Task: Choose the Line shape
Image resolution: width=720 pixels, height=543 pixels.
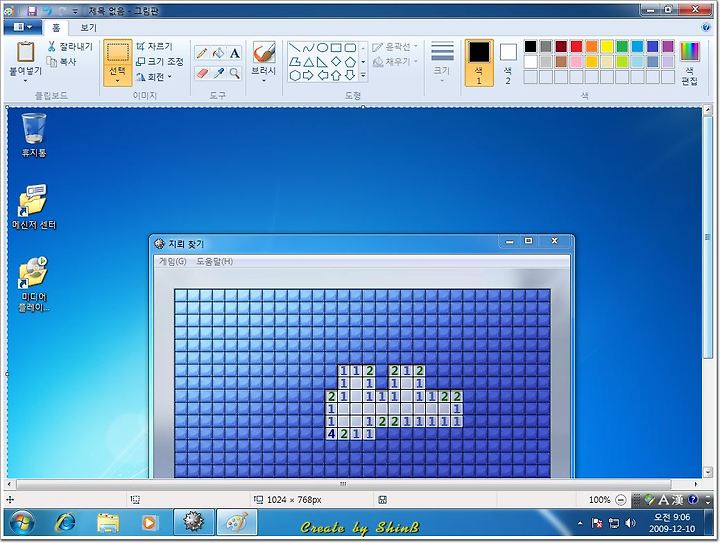Action: (x=295, y=47)
